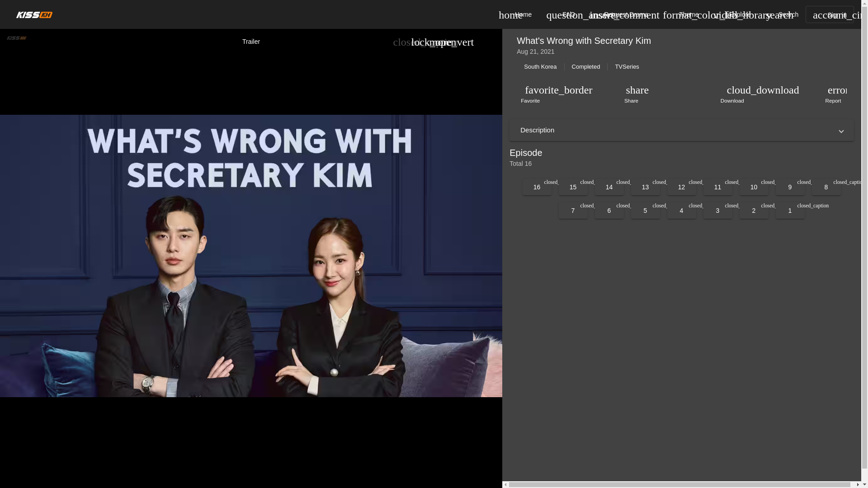Open the Theme color option
The width and height of the screenshot is (868, 488).
pos(689,14)
